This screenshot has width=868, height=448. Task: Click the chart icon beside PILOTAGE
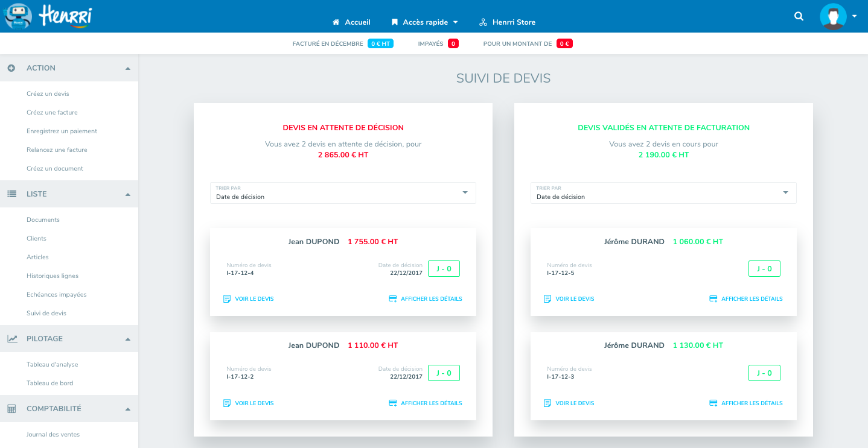pyautogui.click(x=12, y=339)
